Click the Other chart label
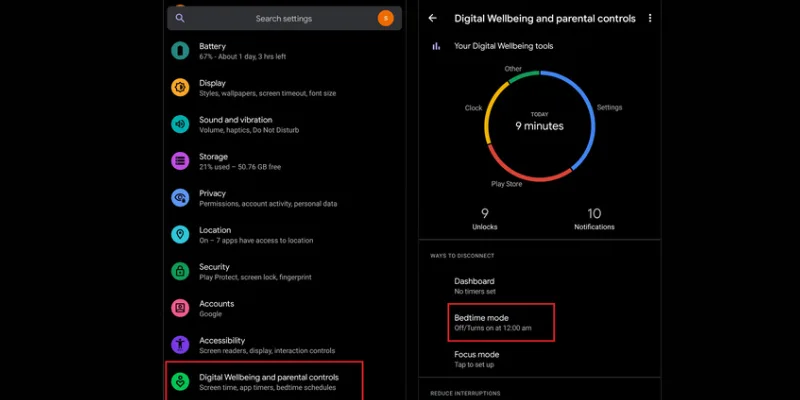 point(513,69)
